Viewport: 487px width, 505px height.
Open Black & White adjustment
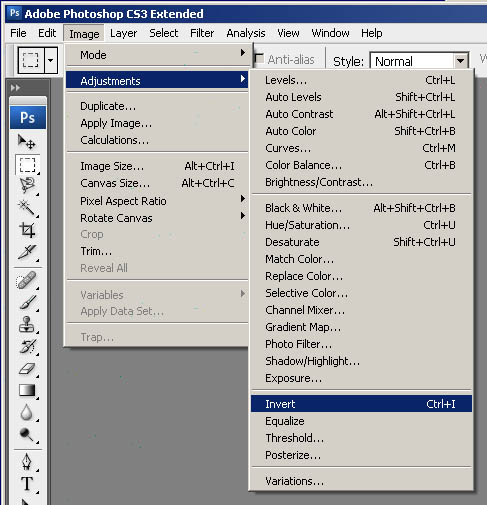pyautogui.click(x=361, y=208)
